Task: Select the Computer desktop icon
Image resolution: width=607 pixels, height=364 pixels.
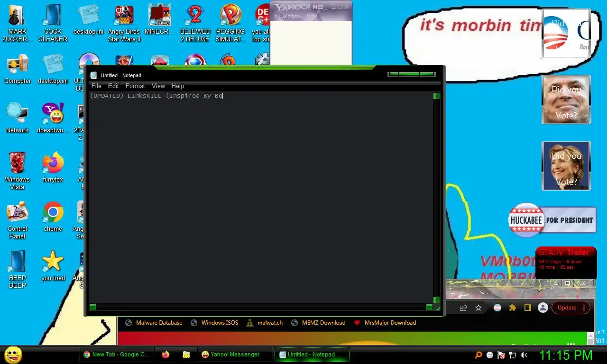Action: pos(18,69)
